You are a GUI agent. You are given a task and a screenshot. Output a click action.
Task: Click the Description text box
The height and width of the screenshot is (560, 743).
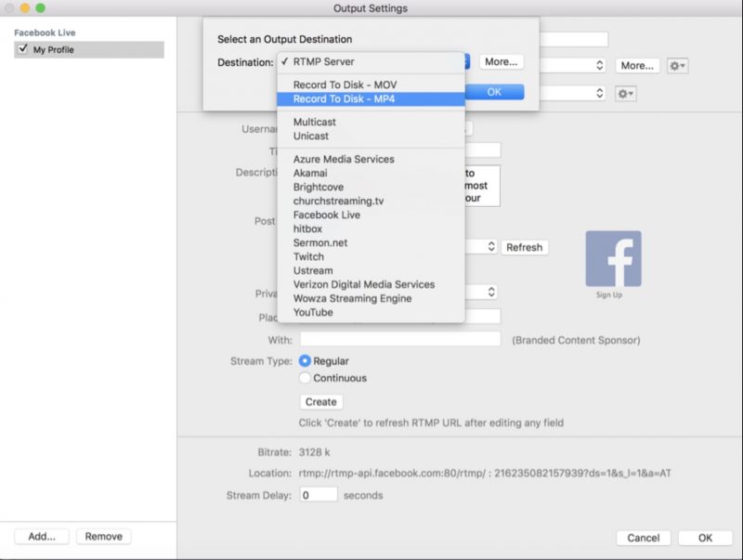point(482,186)
